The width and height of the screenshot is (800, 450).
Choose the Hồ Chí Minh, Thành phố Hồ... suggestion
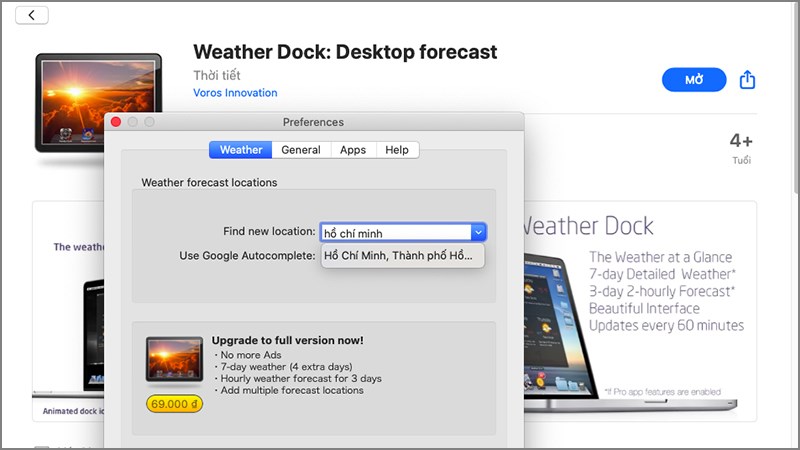click(403, 256)
